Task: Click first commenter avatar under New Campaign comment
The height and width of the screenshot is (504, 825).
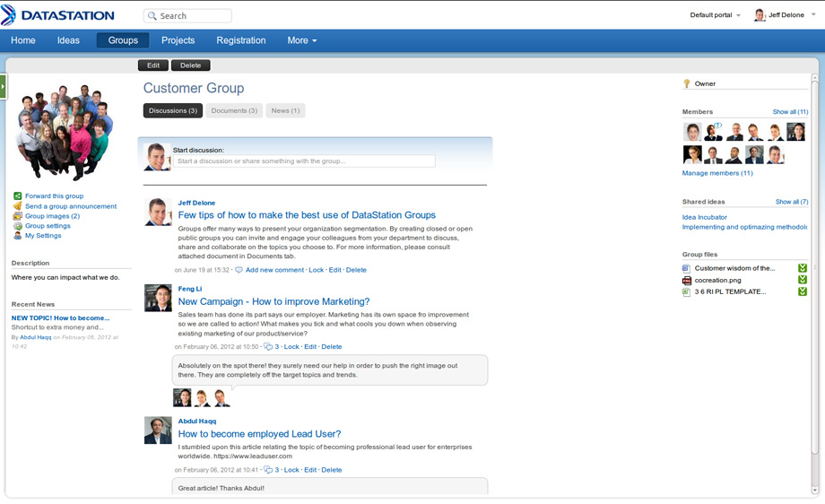Action: pos(182,397)
